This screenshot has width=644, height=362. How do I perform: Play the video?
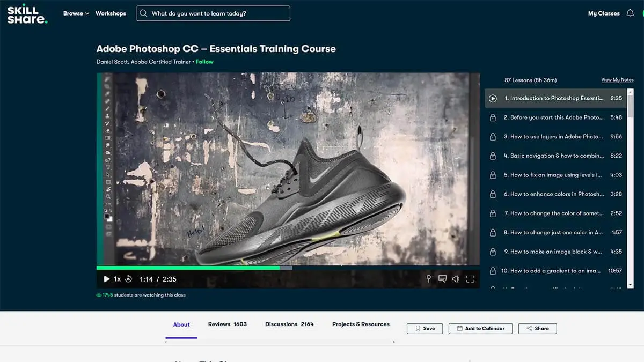pos(106,279)
